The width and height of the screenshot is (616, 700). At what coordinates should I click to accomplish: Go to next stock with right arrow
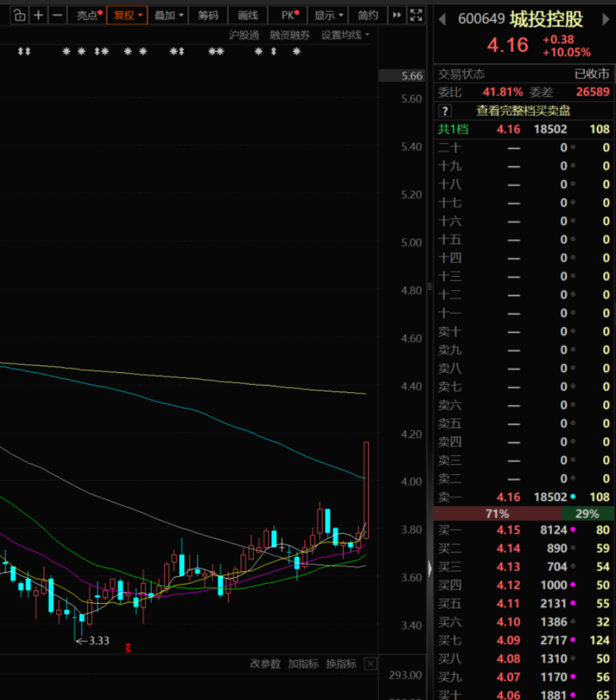(606, 20)
